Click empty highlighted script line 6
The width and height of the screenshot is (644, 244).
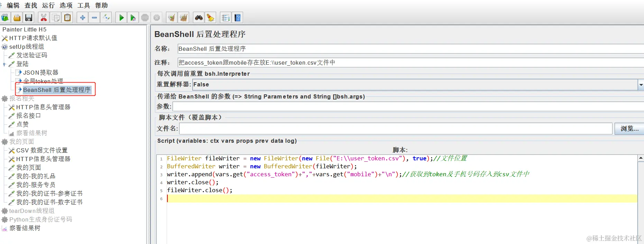click(x=402, y=198)
